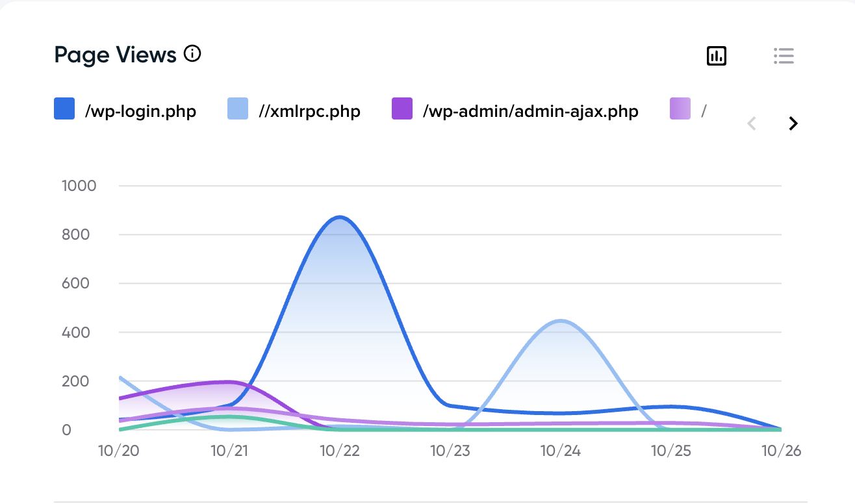Image resolution: width=855 pixels, height=504 pixels.
Task: Click the 10/22 peak of the blue curve
Action: [x=340, y=218]
